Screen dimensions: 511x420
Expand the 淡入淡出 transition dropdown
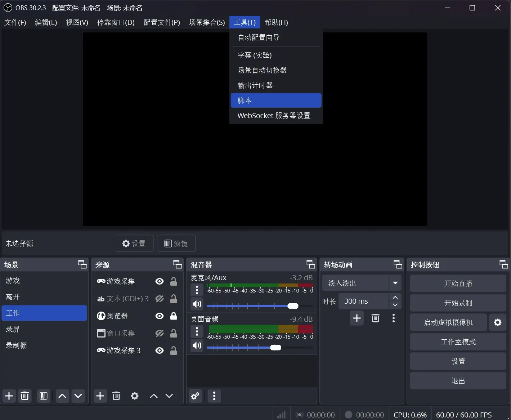pyautogui.click(x=395, y=283)
